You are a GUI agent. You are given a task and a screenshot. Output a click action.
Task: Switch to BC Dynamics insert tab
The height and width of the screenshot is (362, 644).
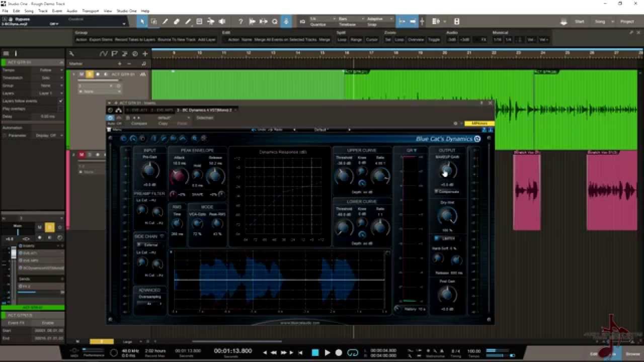207,110
